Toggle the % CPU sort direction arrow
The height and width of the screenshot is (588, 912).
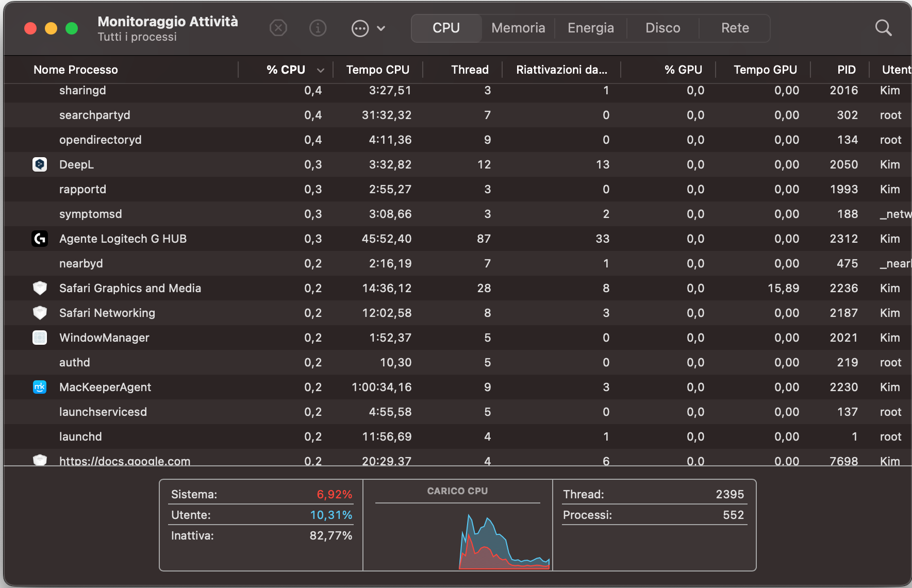pos(321,70)
